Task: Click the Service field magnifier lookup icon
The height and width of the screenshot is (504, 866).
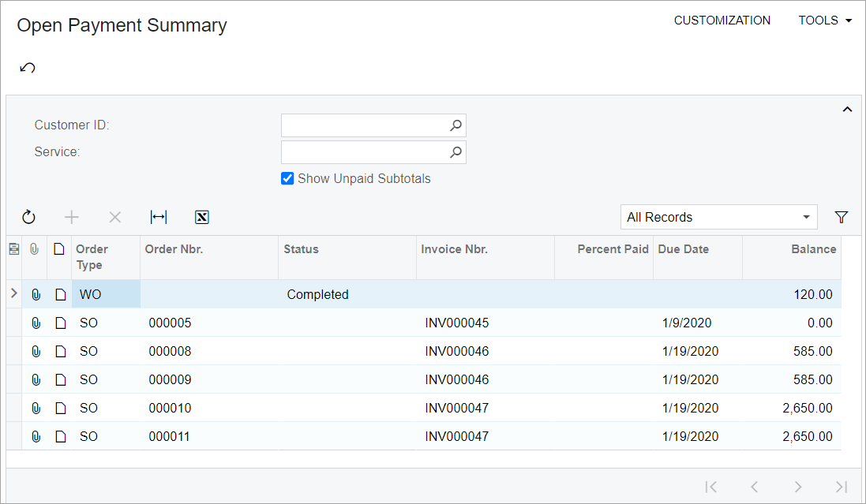Action: click(x=455, y=152)
